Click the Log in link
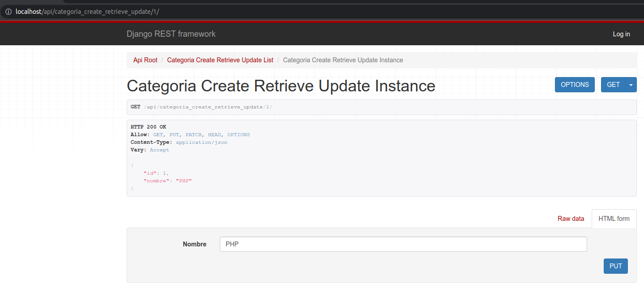644x293 pixels. tap(621, 34)
